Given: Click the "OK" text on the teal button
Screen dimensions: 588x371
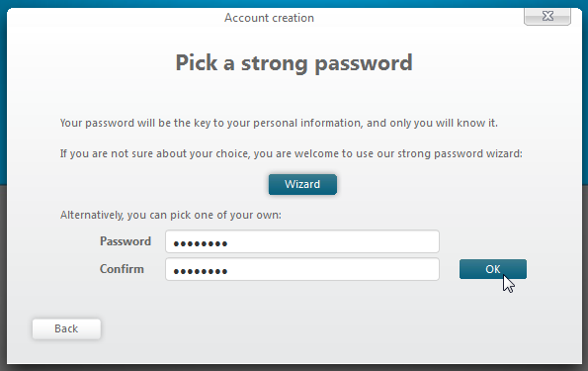Looking at the screenshot, I should pyautogui.click(x=493, y=269).
